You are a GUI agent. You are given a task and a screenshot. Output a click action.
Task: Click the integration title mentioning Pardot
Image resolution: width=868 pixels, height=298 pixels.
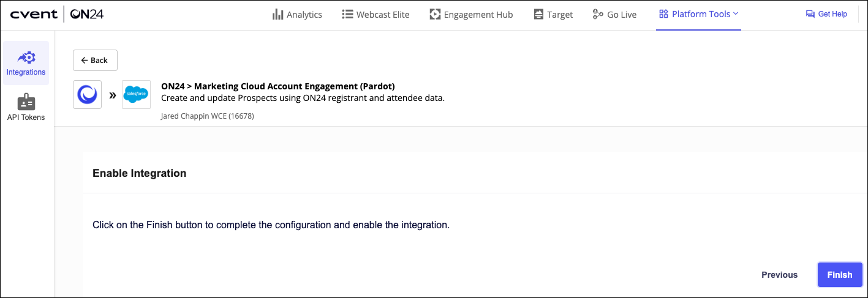click(278, 86)
